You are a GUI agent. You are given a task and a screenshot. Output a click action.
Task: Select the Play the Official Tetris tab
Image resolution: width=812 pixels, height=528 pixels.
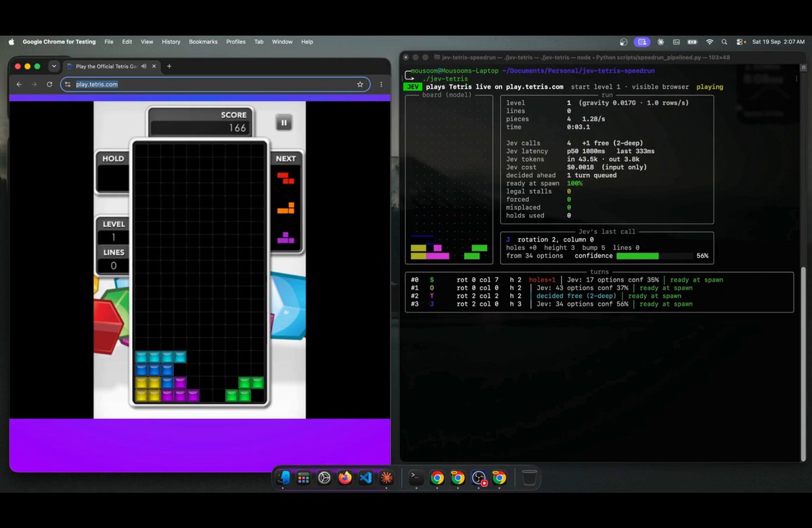pyautogui.click(x=112, y=66)
